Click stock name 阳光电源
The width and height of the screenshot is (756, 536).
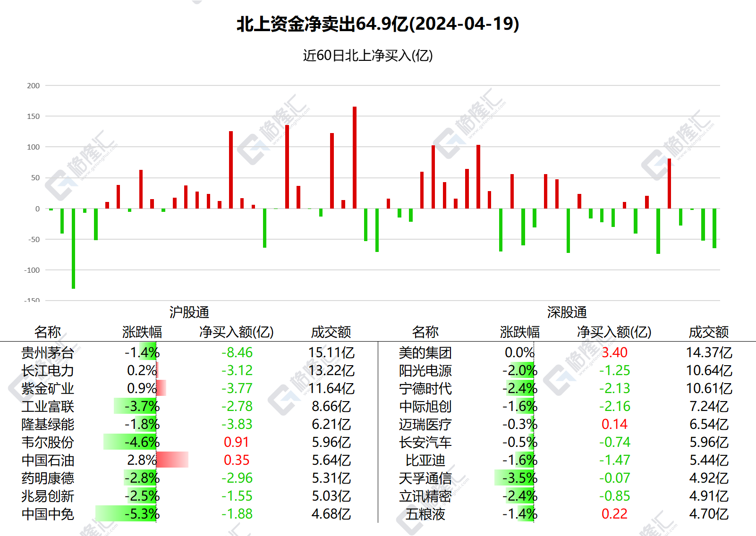(425, 370)
